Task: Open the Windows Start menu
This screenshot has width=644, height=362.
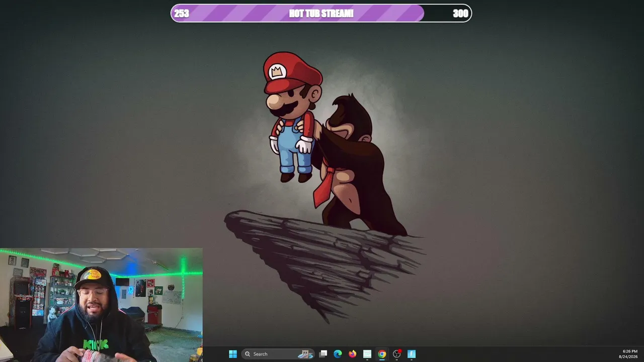Action: (x=233, y=354)
